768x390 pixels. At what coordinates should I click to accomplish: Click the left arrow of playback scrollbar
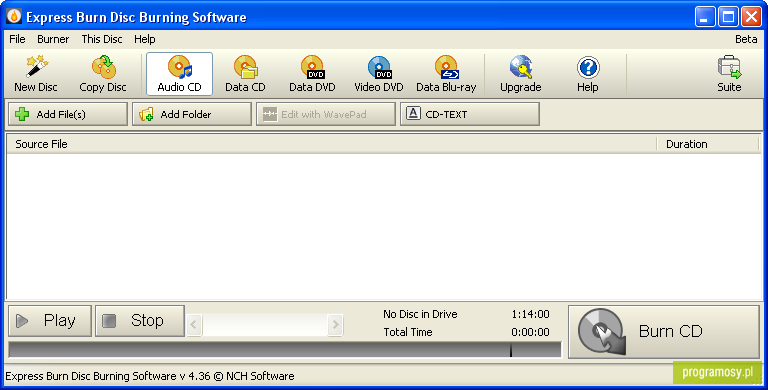pos(194,324)
